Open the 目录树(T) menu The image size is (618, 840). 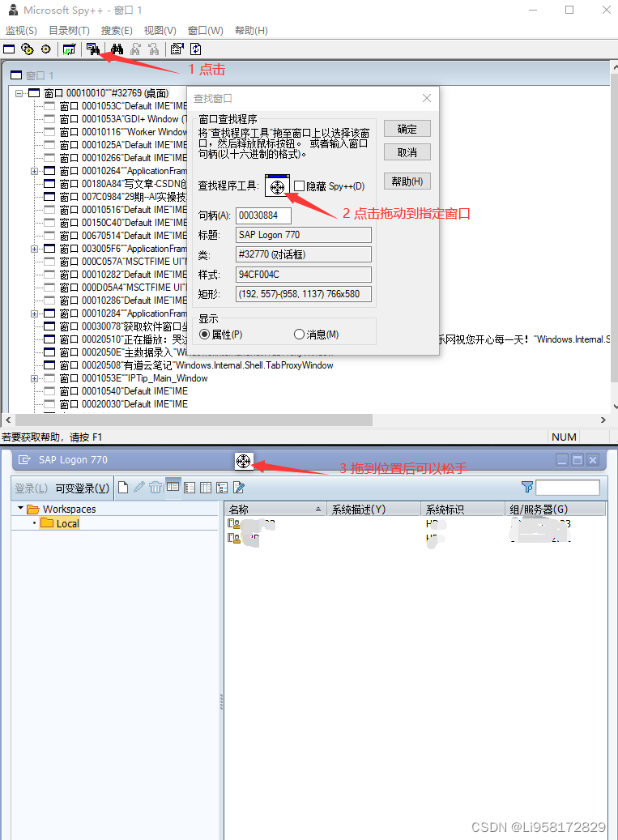(x=69, y=31)
